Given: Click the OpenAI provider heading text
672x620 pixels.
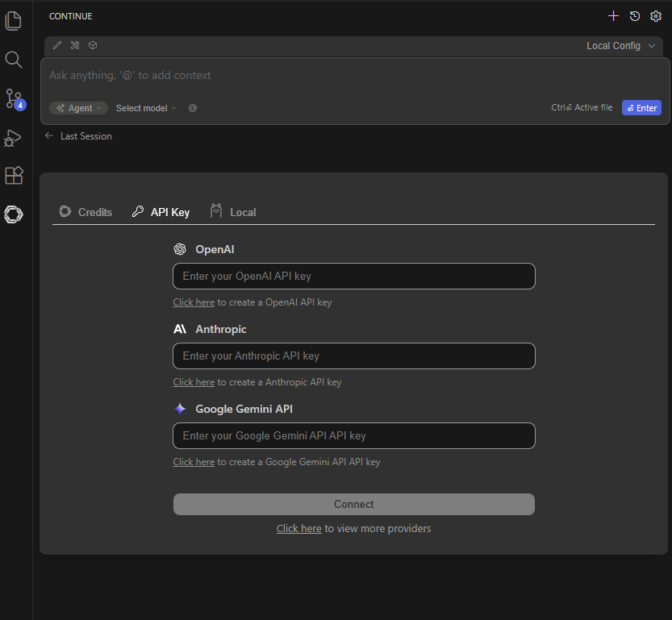Looking at the screenshot, I should tap(215, 249).
